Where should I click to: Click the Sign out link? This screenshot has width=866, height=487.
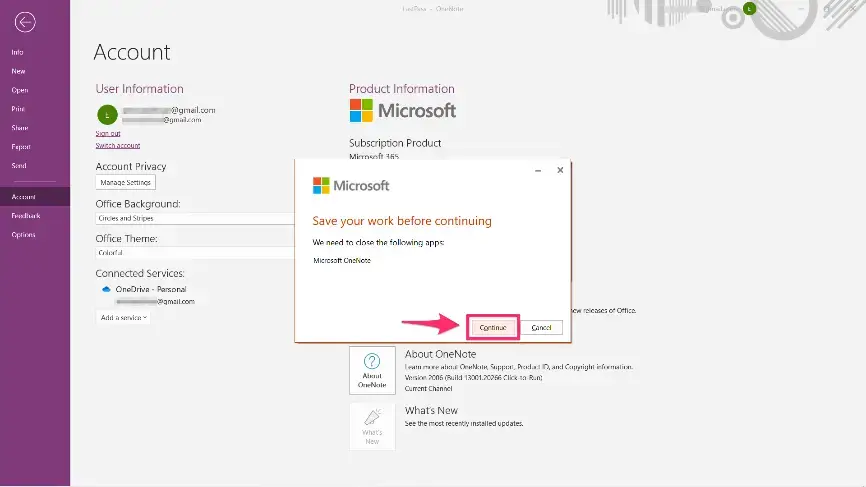click(x=108, y=134)
